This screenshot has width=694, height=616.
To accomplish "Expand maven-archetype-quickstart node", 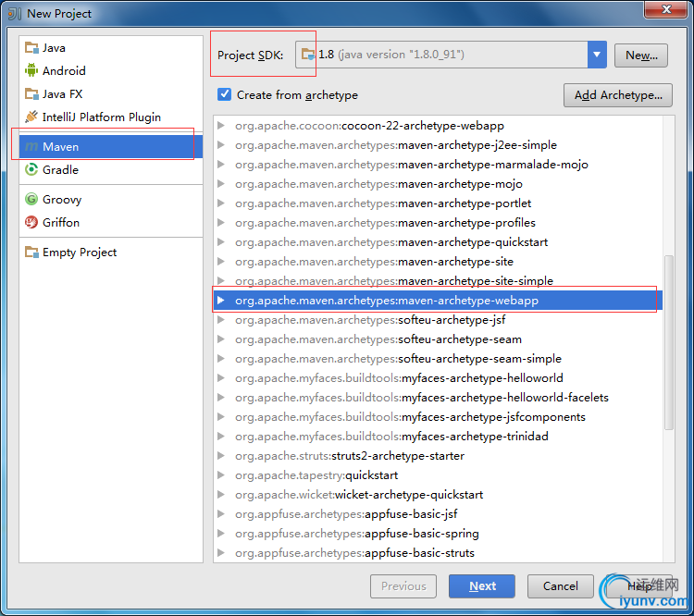I will click(x=221, y=242).
